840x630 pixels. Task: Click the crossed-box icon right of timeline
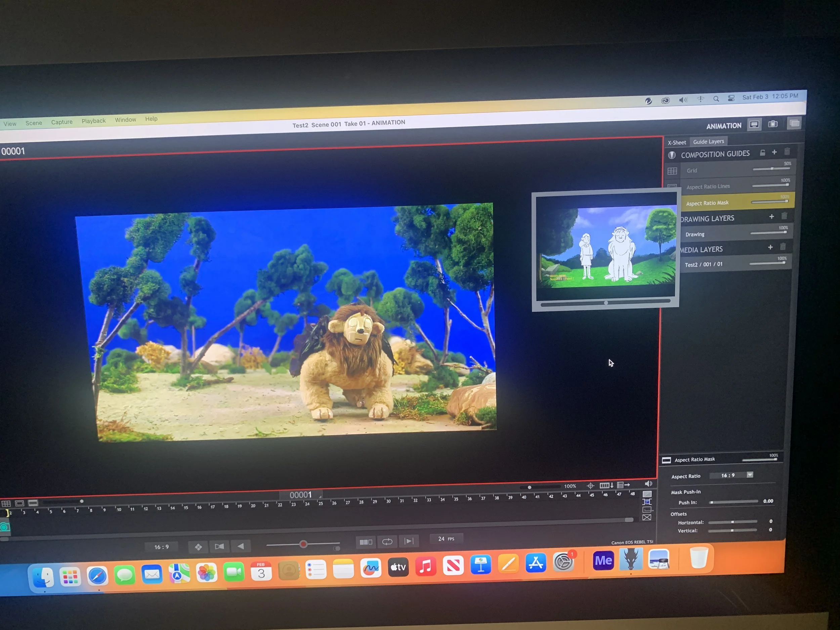(647, 517)
